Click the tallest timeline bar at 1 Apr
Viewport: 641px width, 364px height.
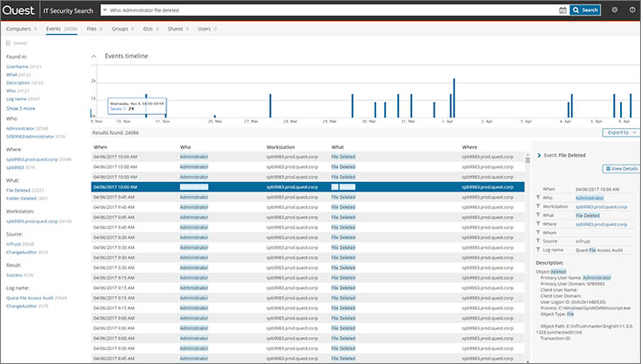pos(454,98)
